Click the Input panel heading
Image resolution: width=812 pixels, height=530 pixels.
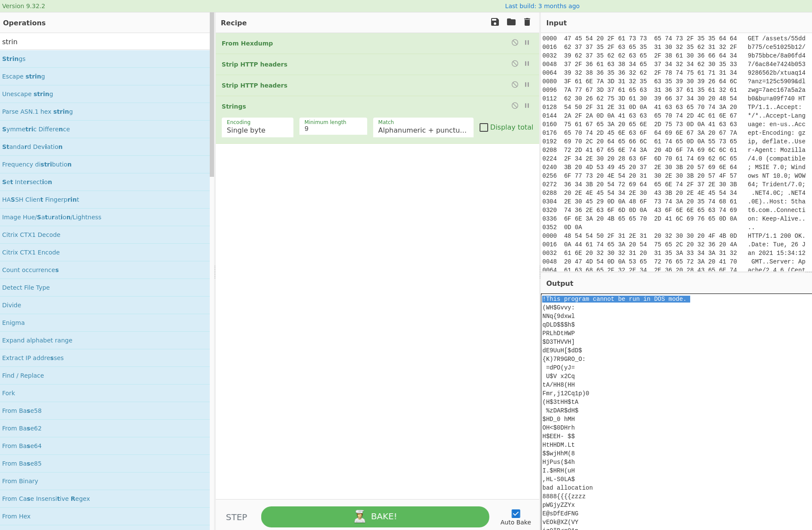(x=556, y=23)
